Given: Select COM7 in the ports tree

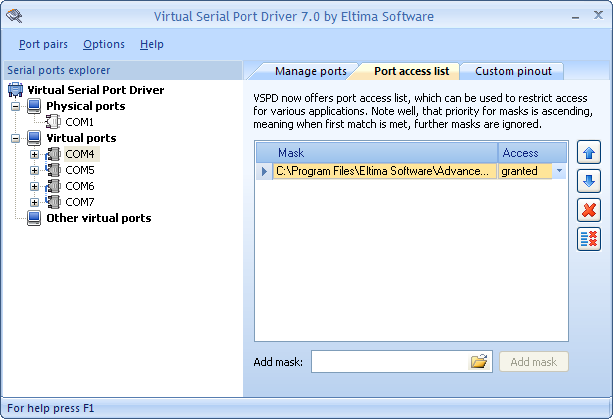Looking at the screenshot, I should (x=80, y=202).
